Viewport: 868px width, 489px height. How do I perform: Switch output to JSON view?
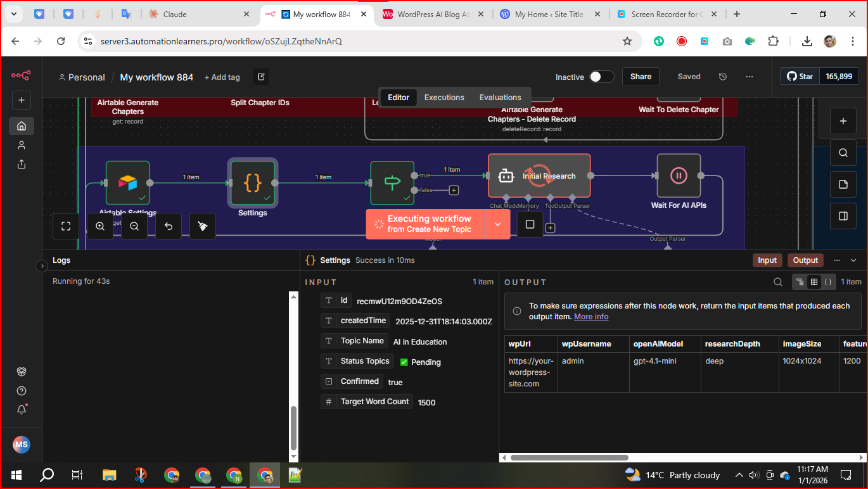(828, 282)
